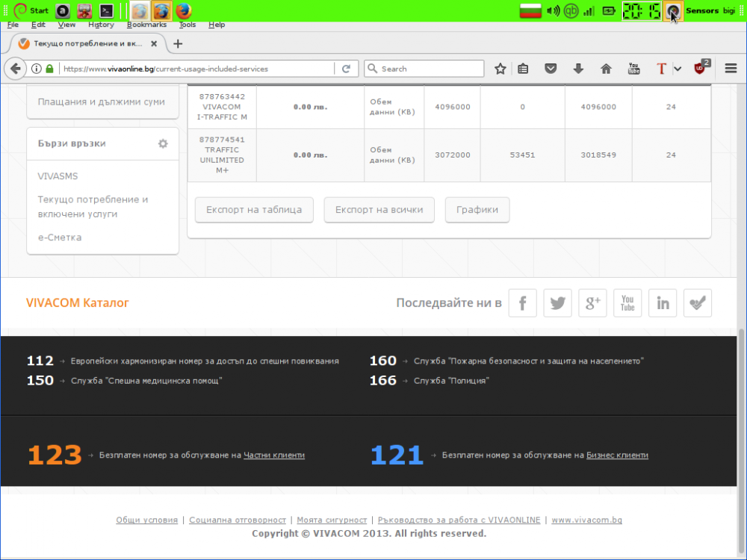
Task: Click the green padlock security icon
Action: (49, 69)
